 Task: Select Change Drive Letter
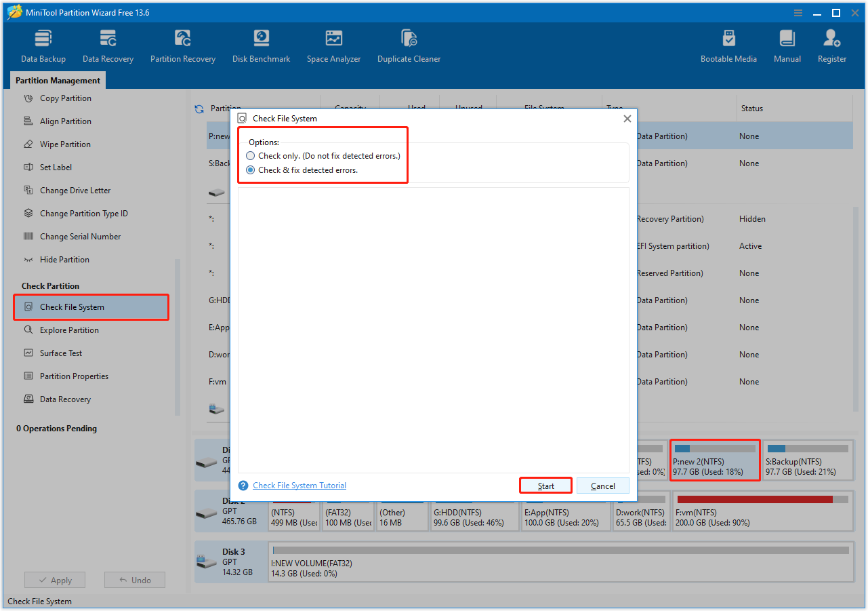click(x=75, y=191)
